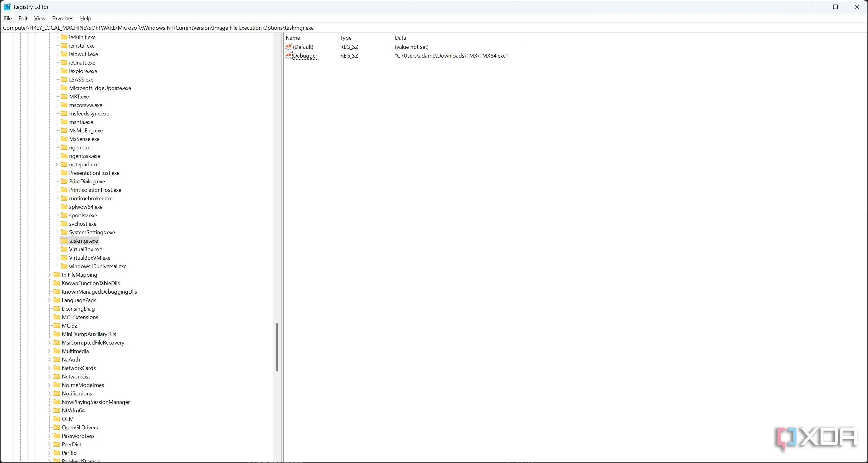Select the MCI Extensions key
The width and height of the screenshot is (868, 463).
(80, 317)
